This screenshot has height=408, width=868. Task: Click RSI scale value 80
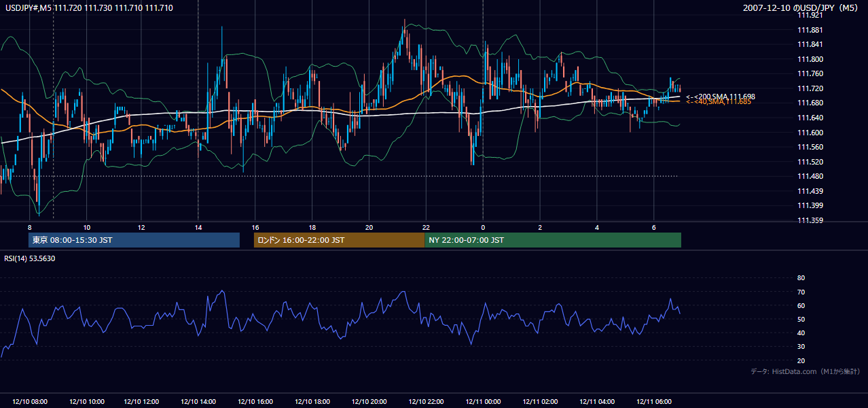click(x=801, y=278)
